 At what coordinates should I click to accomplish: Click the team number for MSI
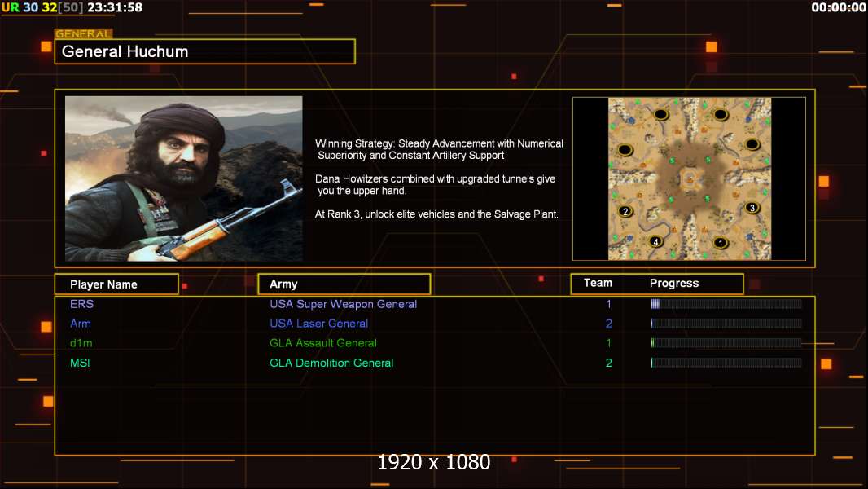(x=608, y=363)
